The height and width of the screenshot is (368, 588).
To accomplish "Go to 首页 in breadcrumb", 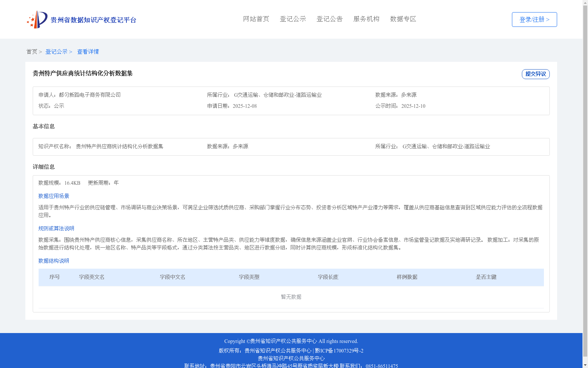I will (32, 52).
